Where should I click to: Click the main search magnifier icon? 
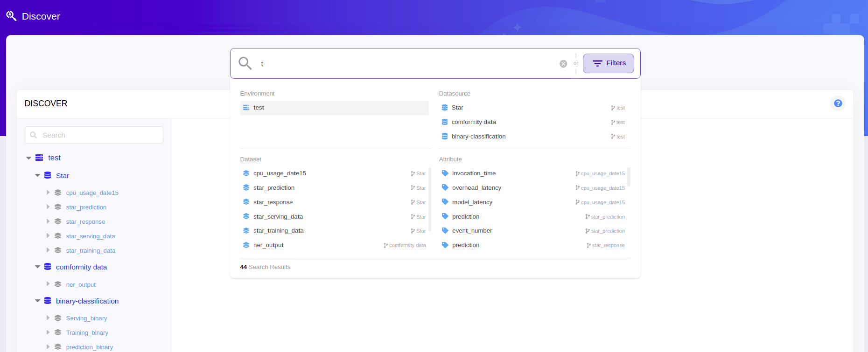click(245, 63)
